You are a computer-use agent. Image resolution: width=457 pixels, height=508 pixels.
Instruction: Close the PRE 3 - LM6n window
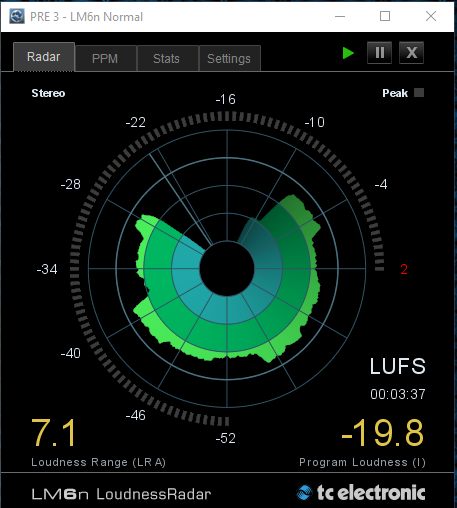pyautogui.click(x=431, y=16)
